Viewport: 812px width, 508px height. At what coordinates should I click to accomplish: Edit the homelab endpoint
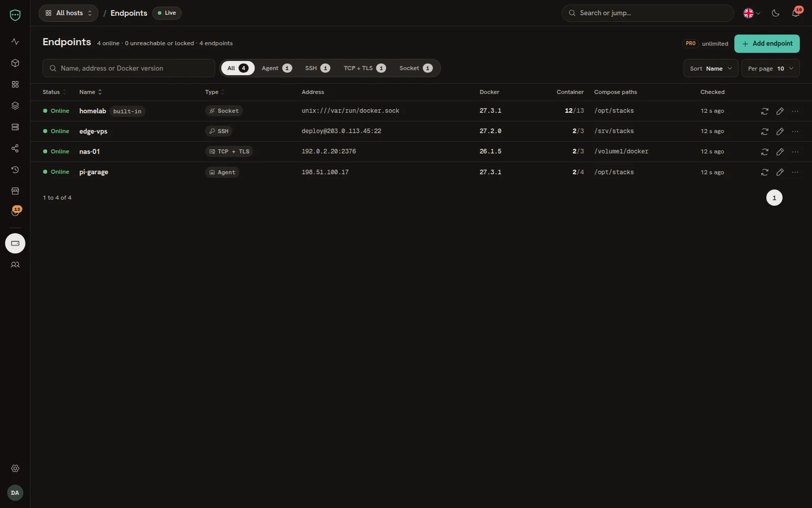tap(780, 111)
